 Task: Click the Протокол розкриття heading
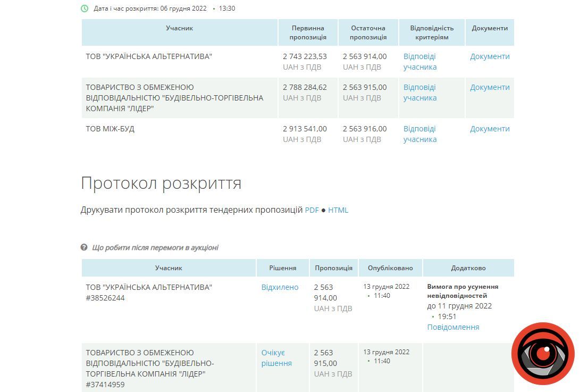coord(160,183)
